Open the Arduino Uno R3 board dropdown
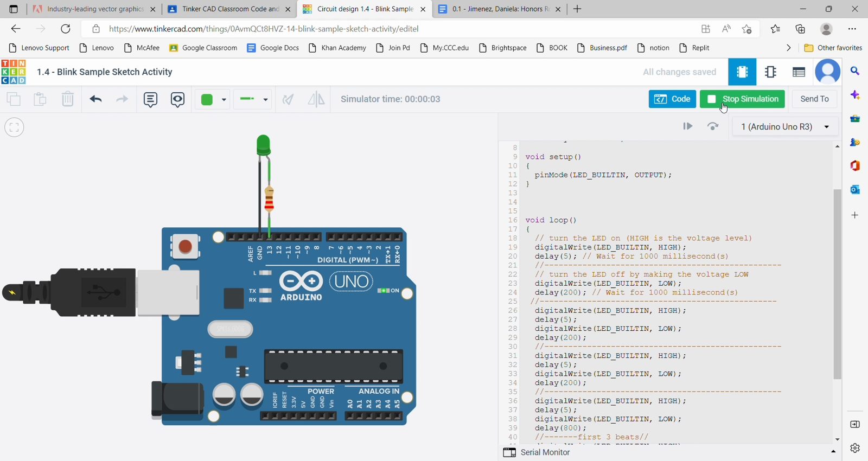This screenshot has height=461, width=868. click(x=785, y=127)
